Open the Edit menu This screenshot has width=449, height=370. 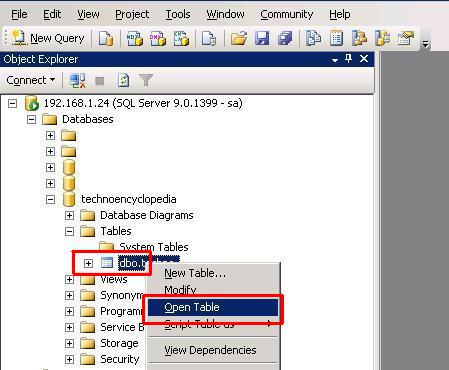[x=52, y=14]
